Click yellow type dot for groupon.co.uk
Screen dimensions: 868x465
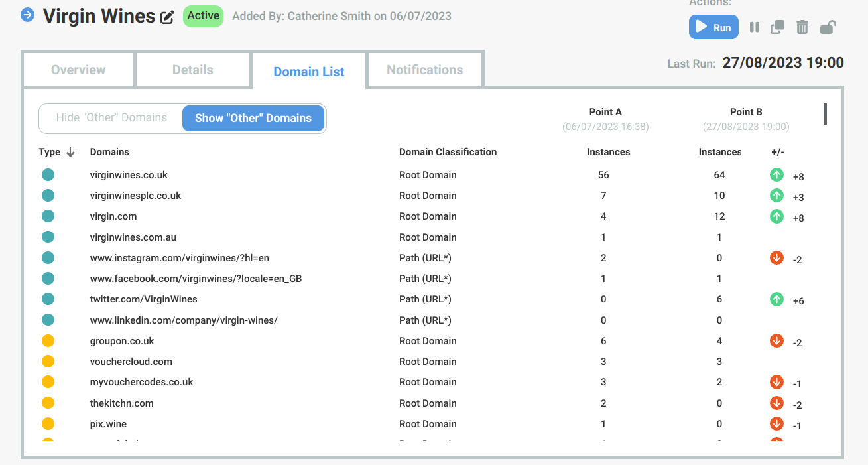(x=48, y=341)
